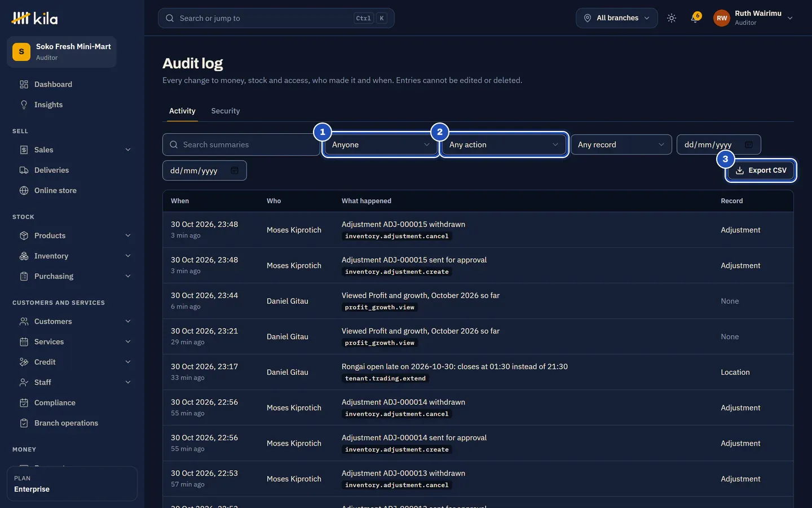Viewport: 812px width, 508px height.
Task: Click the search magnifier in top bar
Action: tap(170, 18)
